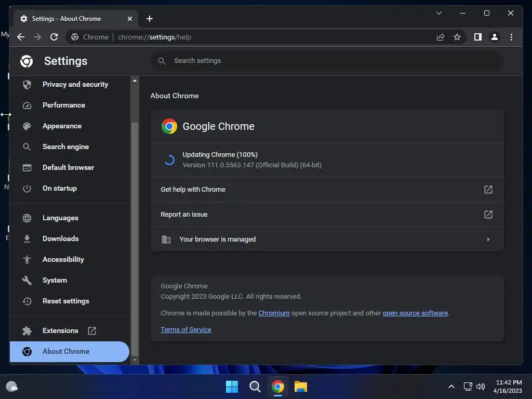Click the Appearance palette icon

(27, 126)
